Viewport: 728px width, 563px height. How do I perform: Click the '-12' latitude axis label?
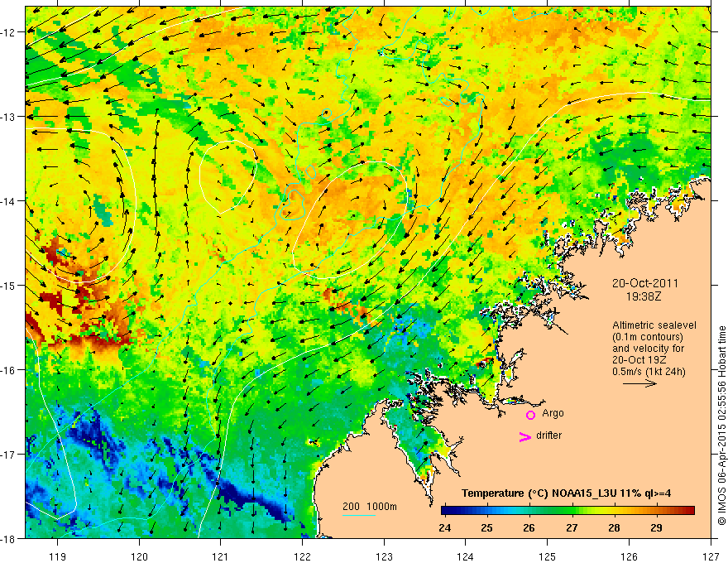(9, 32)
